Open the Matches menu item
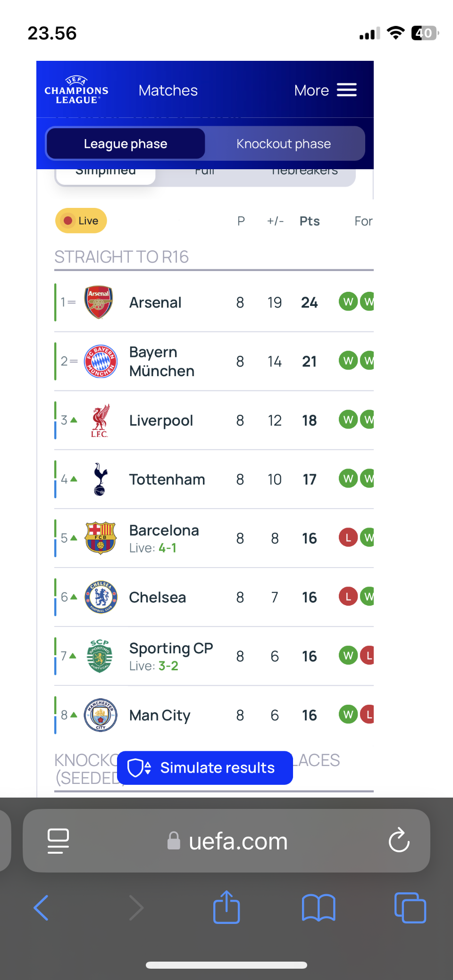 168,90
